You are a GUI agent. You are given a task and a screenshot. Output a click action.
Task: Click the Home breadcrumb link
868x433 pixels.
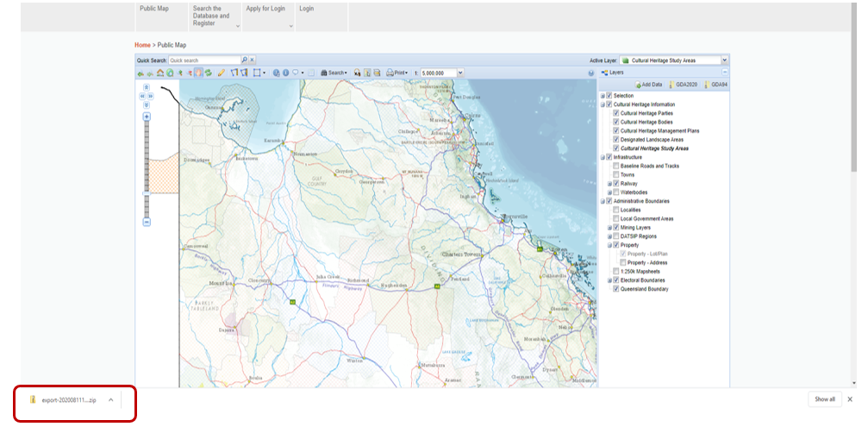[142, 45]
